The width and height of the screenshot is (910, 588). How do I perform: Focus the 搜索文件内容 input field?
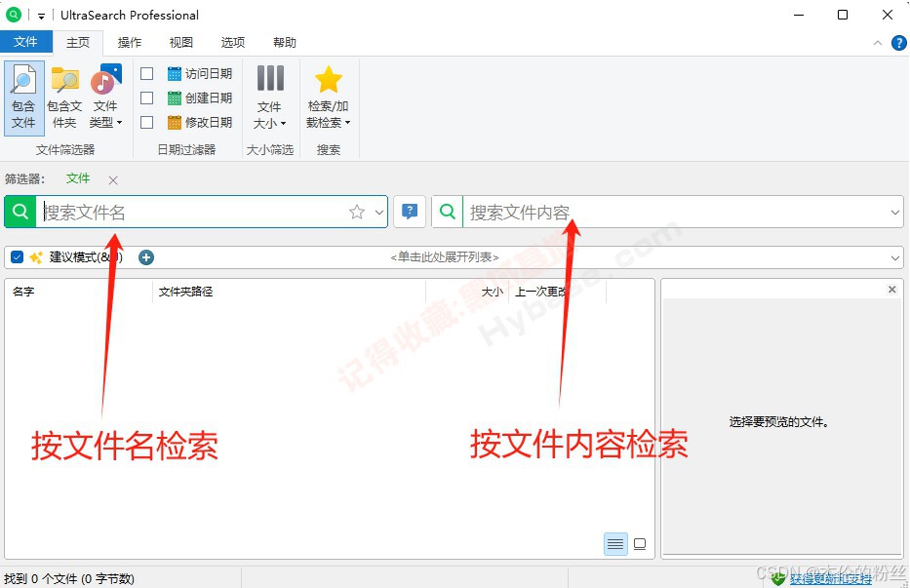click(675, 212)
